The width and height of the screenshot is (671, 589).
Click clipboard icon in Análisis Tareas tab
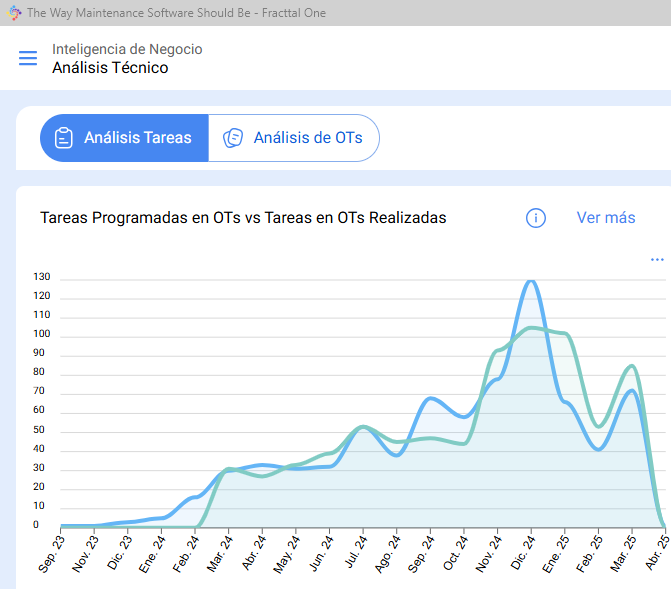click(64, 138)
